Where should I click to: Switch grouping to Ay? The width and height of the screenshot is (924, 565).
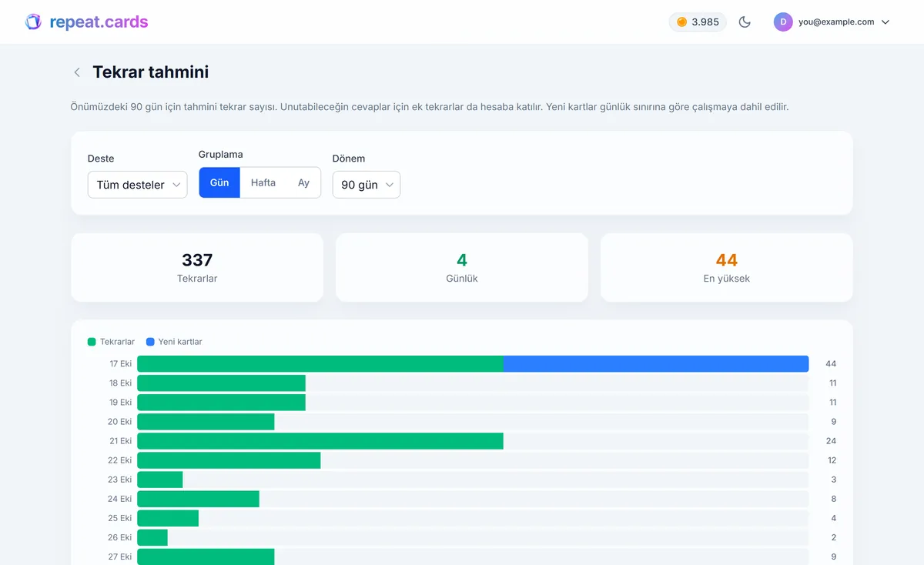pos(303,182)
